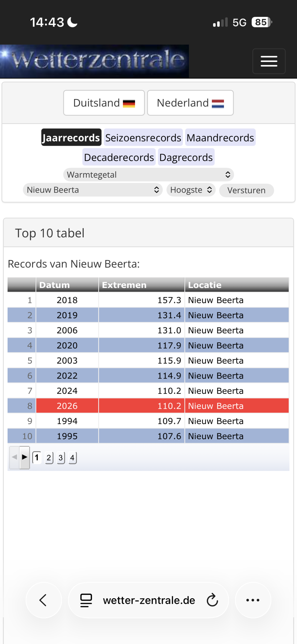Submit with the Versturen button

[x=247, y=190]
